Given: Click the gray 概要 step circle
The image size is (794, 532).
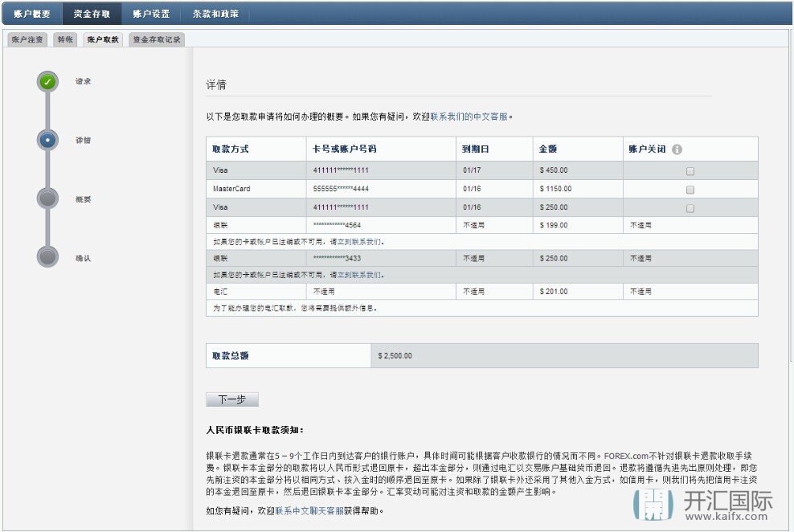Looking at the screenshot, I should click(47, 198).
